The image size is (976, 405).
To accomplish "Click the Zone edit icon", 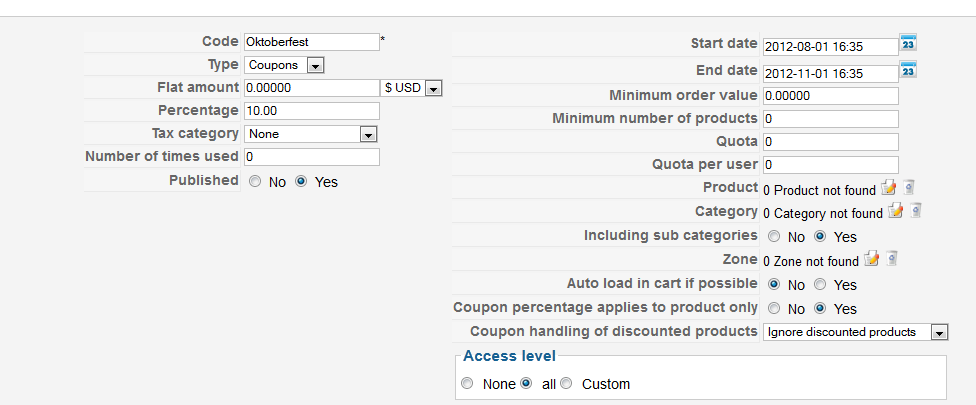I will (871, 258).
